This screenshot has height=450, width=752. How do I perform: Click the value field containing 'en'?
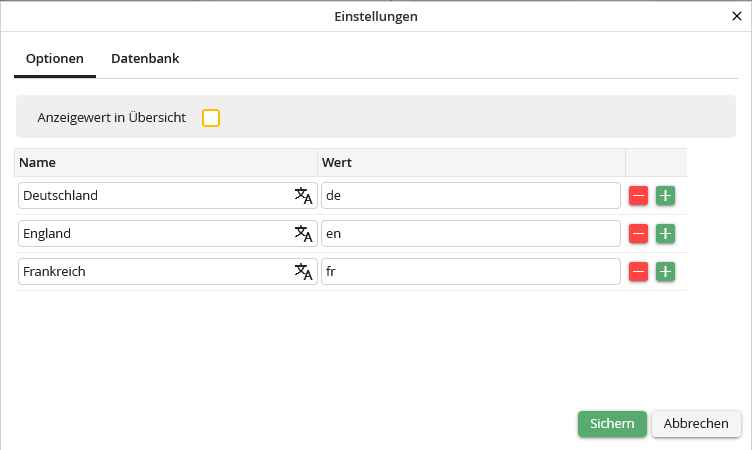click(470, 234)
